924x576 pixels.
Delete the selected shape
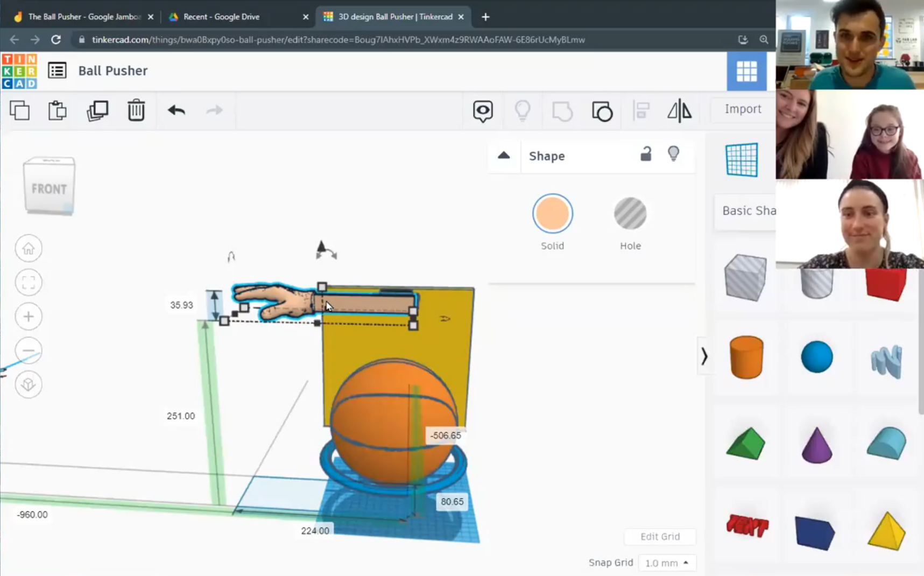point(136,110)
